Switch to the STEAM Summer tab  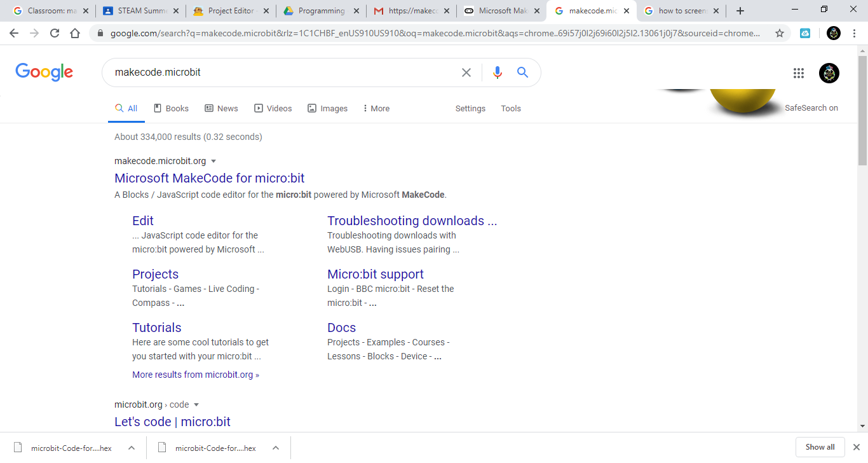141,11
